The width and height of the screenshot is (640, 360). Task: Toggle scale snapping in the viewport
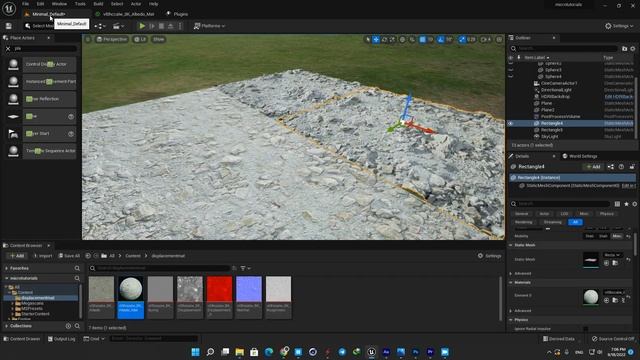462,40
